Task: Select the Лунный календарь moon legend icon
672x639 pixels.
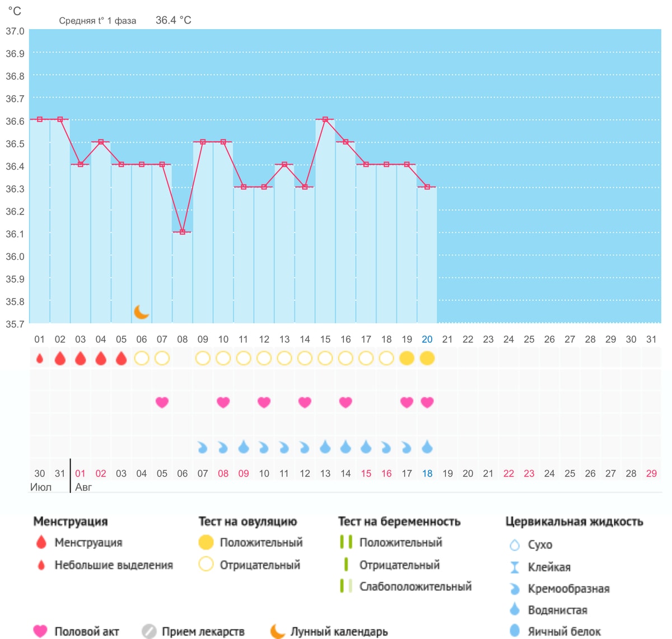Action: [278, 631]
